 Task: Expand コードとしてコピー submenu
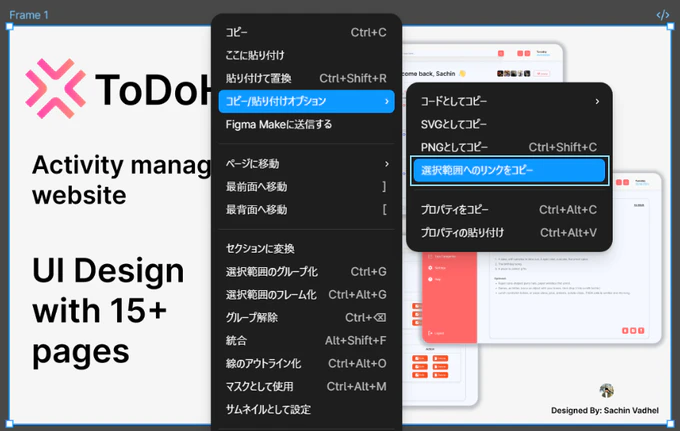click(x=509, y=101)
